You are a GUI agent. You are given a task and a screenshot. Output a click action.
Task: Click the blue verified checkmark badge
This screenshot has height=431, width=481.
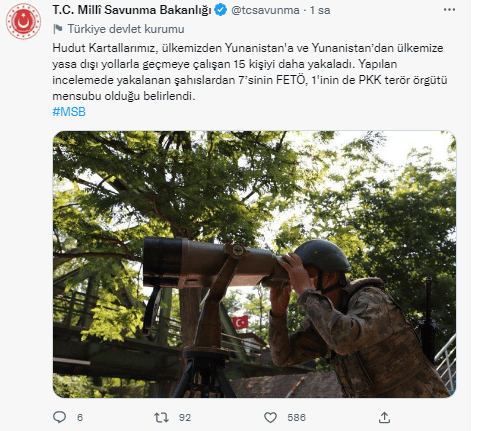pos(220,10)
